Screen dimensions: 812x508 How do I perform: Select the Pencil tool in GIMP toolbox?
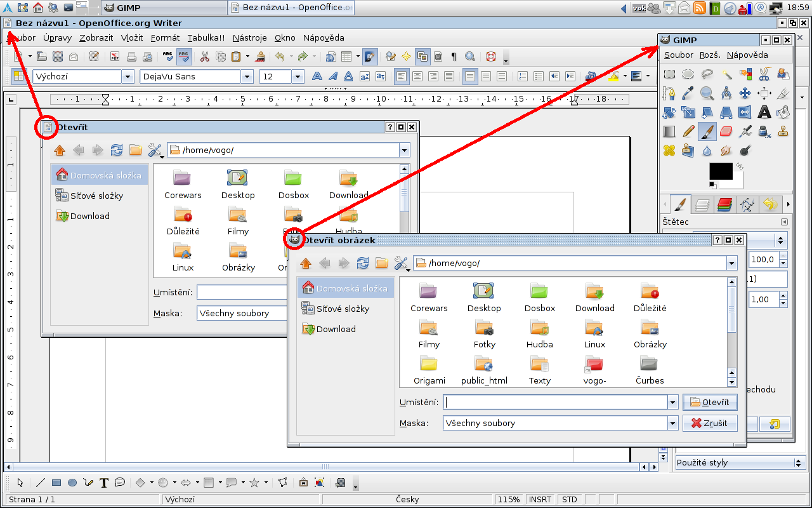point(688,131)
